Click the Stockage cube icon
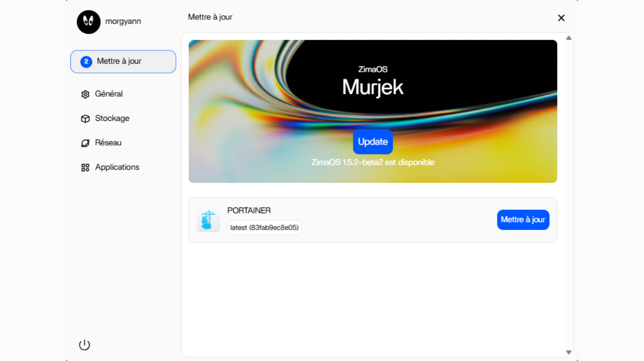Viewport: 644px width, 361px height. (85, 118)
